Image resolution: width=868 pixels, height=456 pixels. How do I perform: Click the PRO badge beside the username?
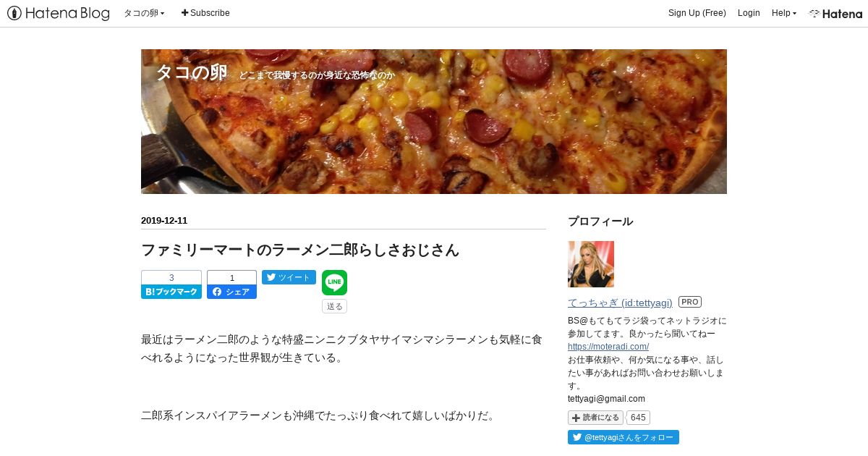[x=690, y=302]
